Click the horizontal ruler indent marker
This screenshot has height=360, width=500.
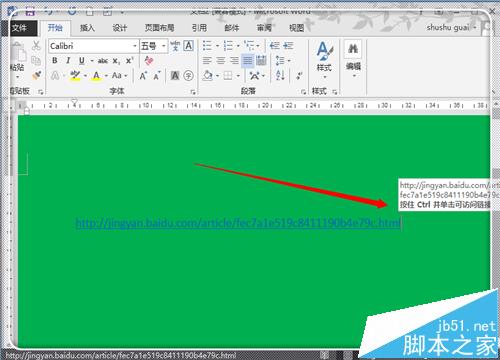[x=74, y=103]
